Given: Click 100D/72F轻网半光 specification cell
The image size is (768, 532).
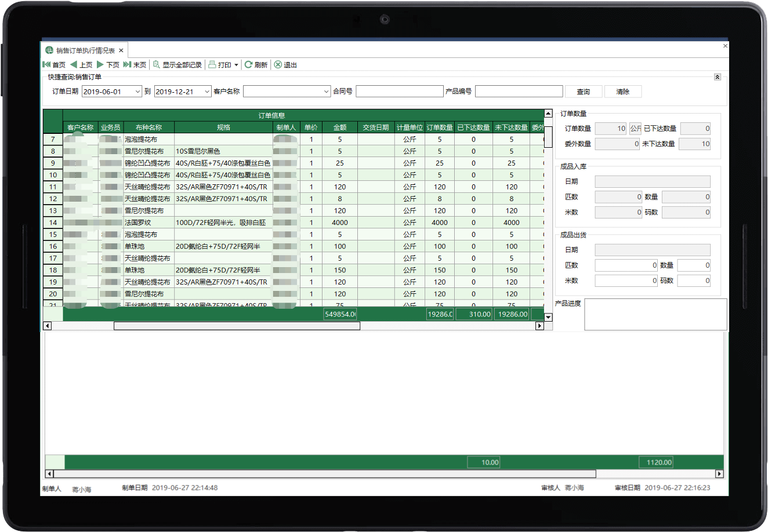Looking at the screenshot, I should [223, 223].
